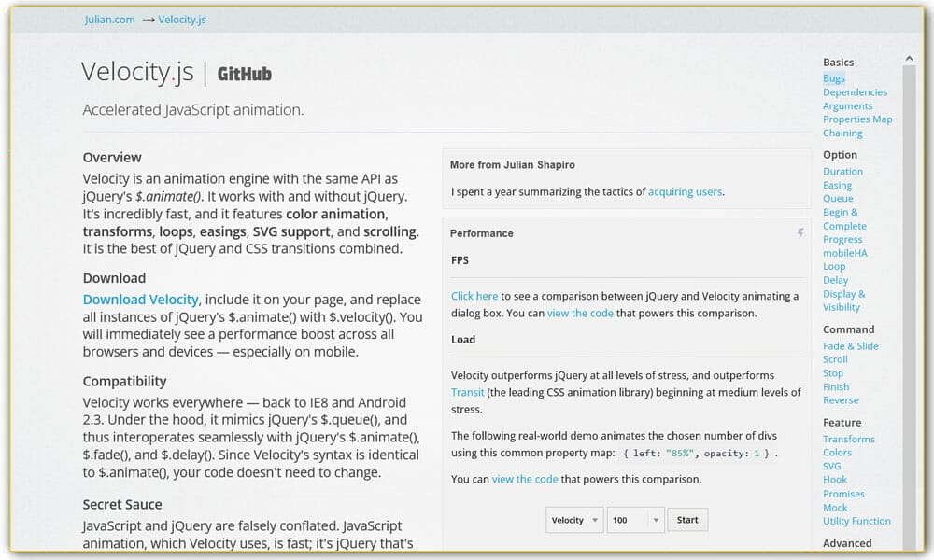Viewport: 934px width, 560px height.
Task: Open Transforms under Feature in sidebar
Action: [848, 440]
